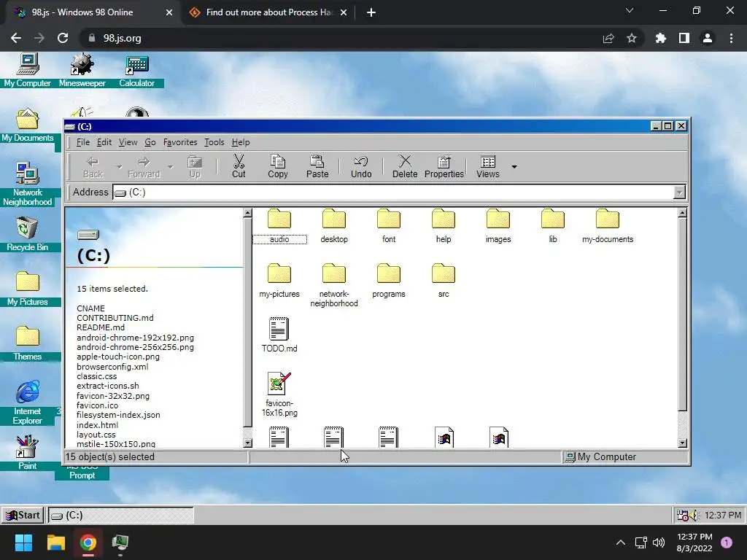This screenshot has width=747, height=560.
Task: Click the My Computer desktop icon
Action: [x=27, y=70]
